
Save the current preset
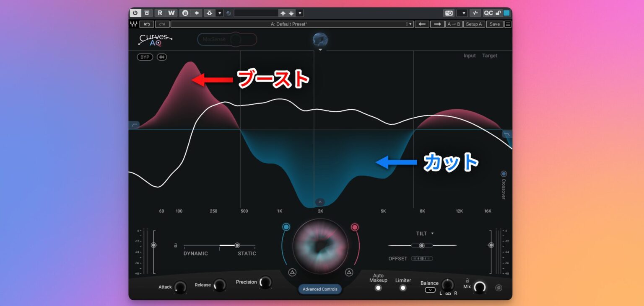click(x=495, y=24)
